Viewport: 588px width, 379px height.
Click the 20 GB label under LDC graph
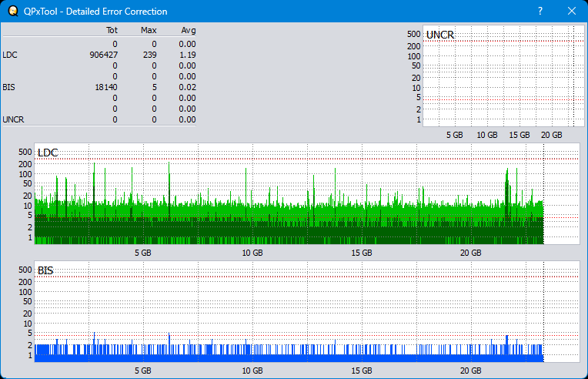point(470,253)
